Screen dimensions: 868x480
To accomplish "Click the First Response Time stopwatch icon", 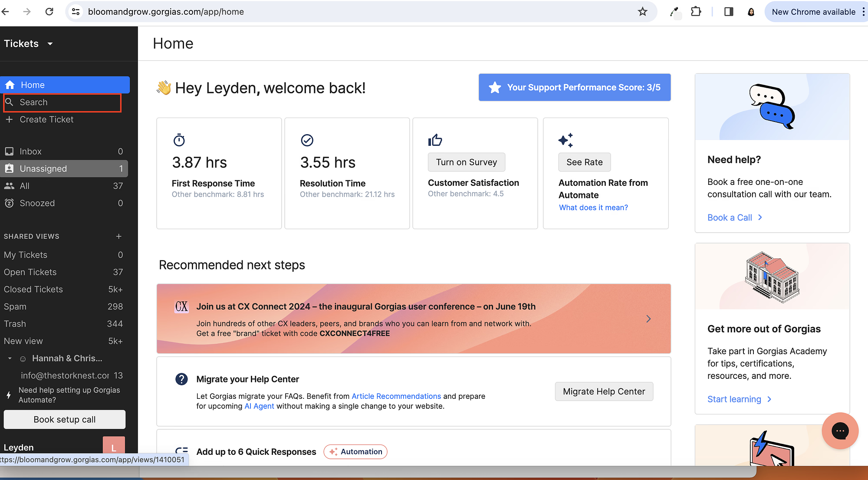I will pos(179,140).
